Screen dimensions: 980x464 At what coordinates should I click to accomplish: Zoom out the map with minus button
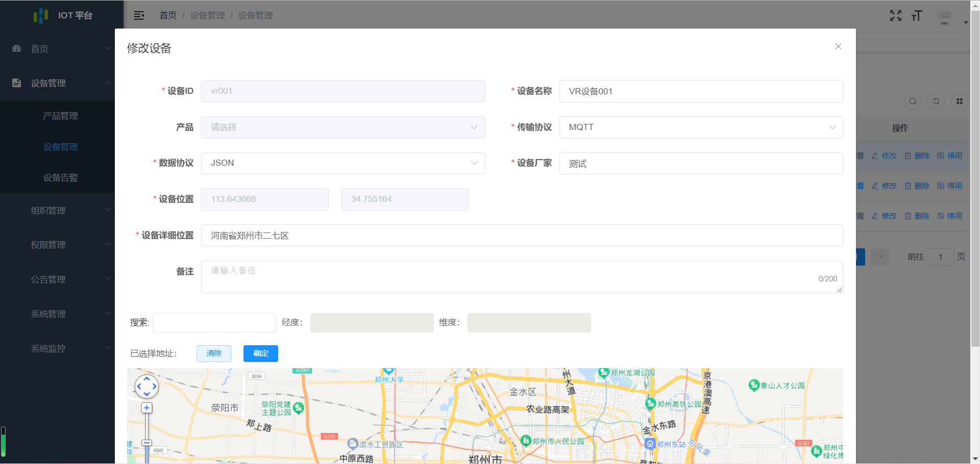[146, 443]
